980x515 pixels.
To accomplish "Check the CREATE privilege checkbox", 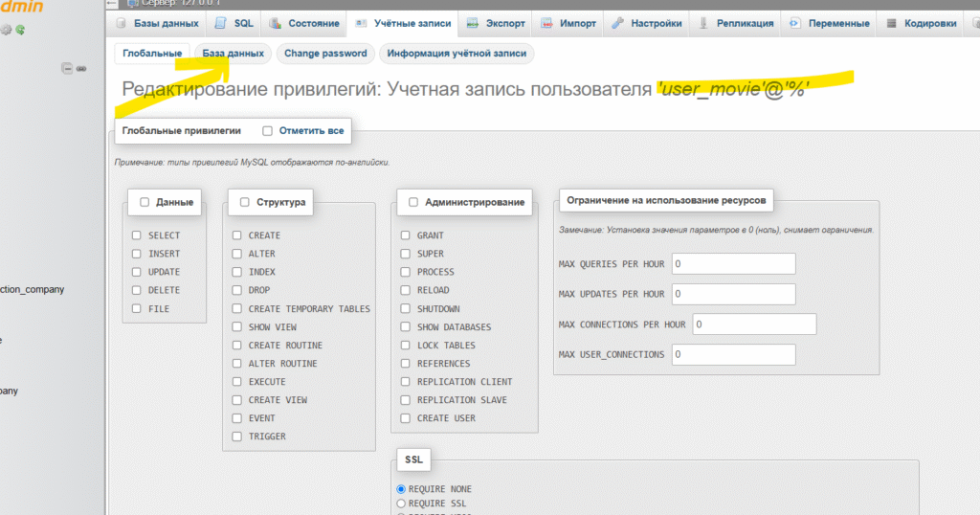I will (x=237, y=235).
